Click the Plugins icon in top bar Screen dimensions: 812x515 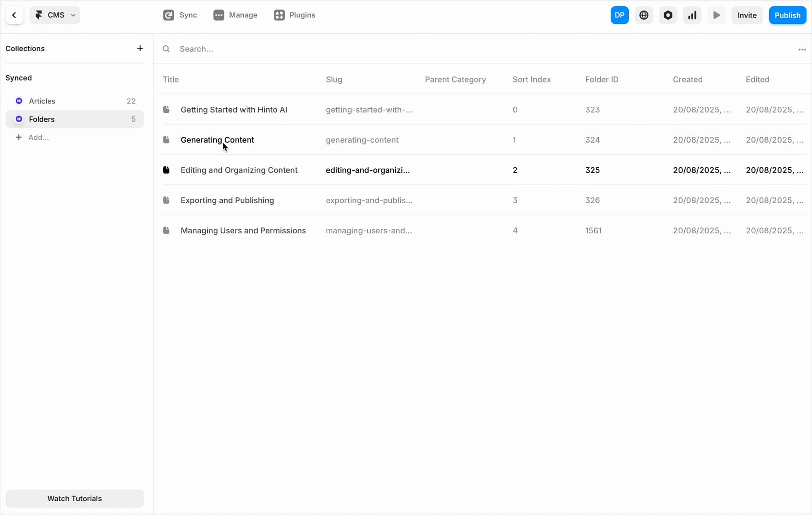(279, 15)
